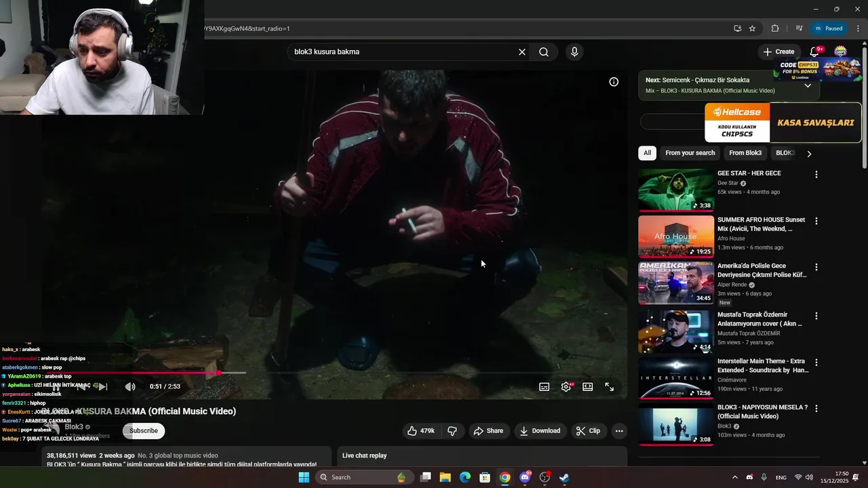Show hidden system tray icons

coord(734,477)
